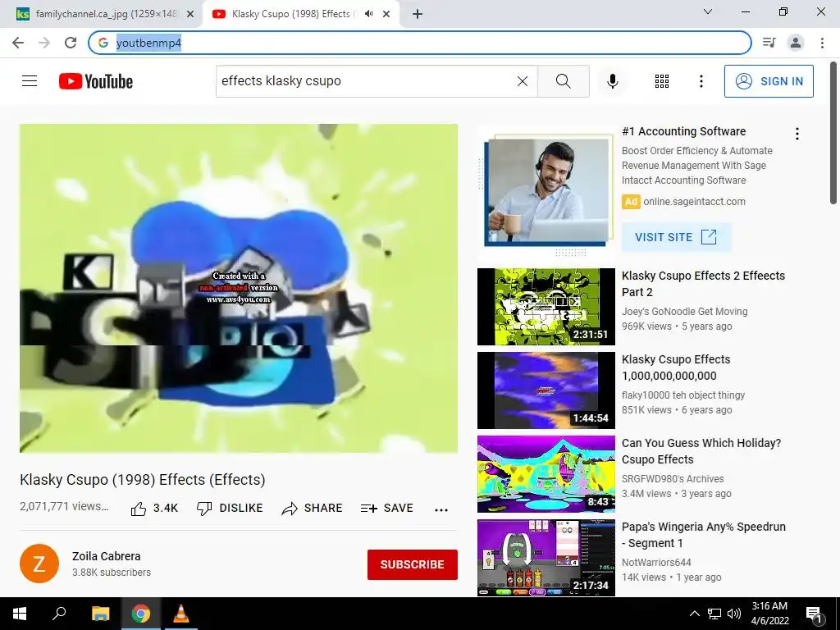Click the main video player
This screenshot has height=630, width=840.
coord(239,288)
